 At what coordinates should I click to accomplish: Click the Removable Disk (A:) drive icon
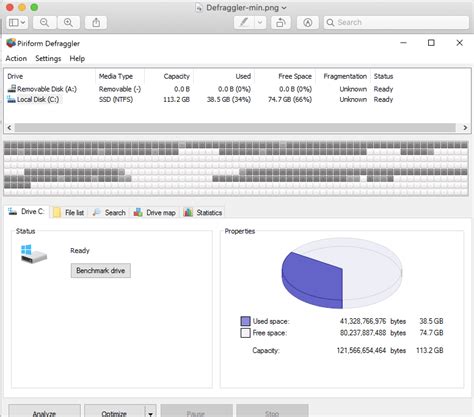12,89
